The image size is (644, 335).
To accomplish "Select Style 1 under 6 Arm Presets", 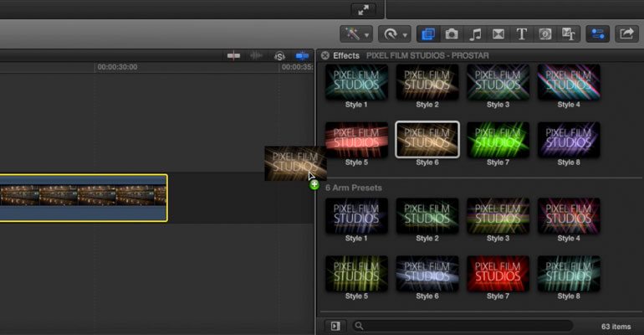I will (356, 216).
